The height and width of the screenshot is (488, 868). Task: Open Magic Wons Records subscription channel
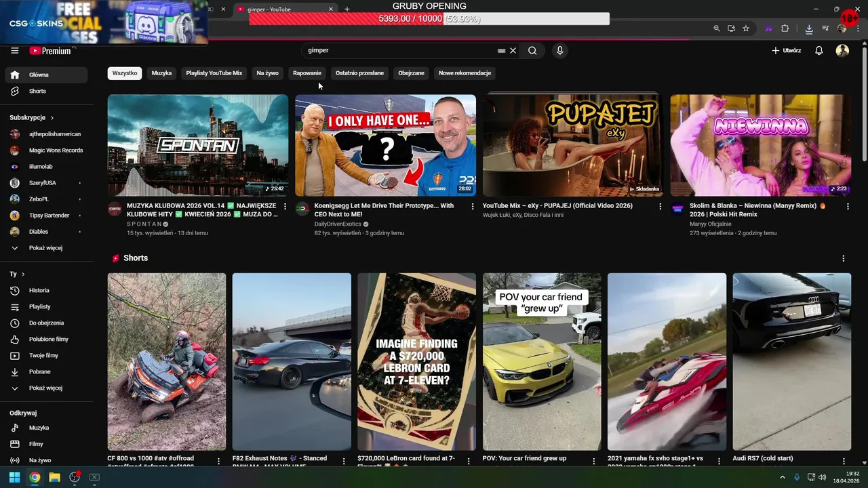tap(46, 150)
